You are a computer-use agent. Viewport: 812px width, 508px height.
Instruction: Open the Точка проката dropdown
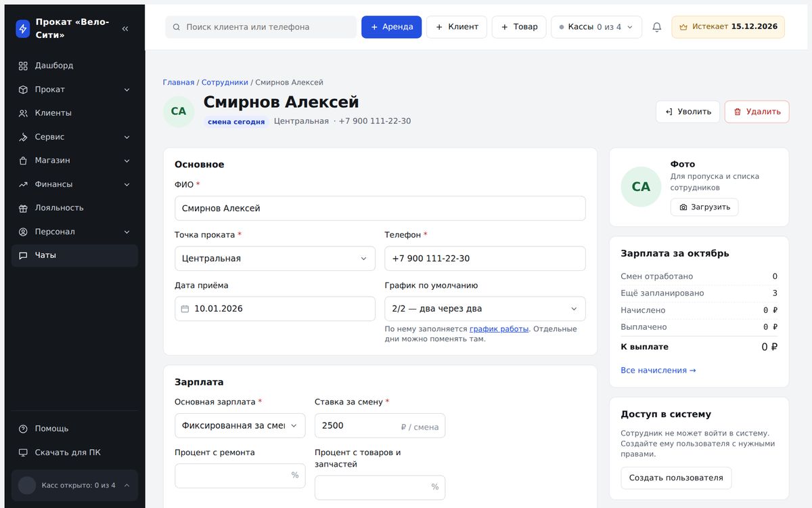point(275,259)
